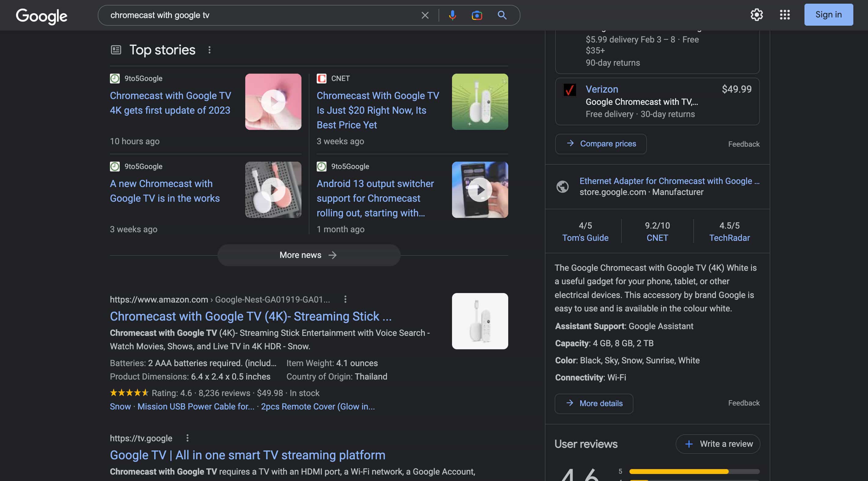Clear the search box text
Screen dimensions: 868x481
coord(425,15)
